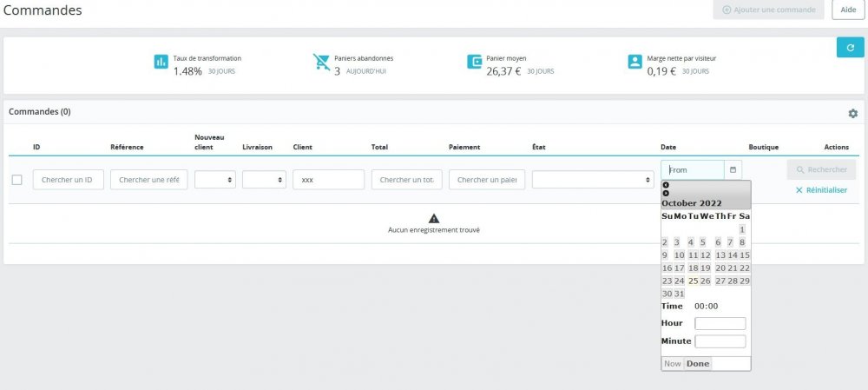Click the Done button in datepicker

coord(698,363)
